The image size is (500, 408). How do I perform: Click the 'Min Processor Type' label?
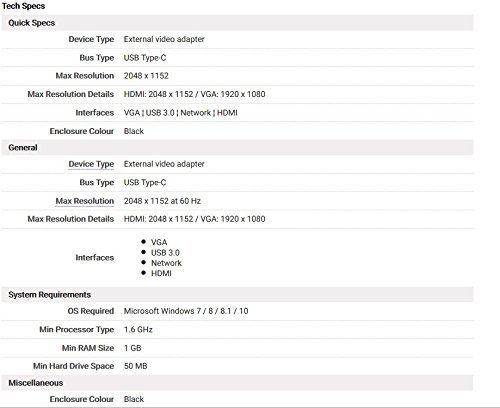tap(77, 330)
